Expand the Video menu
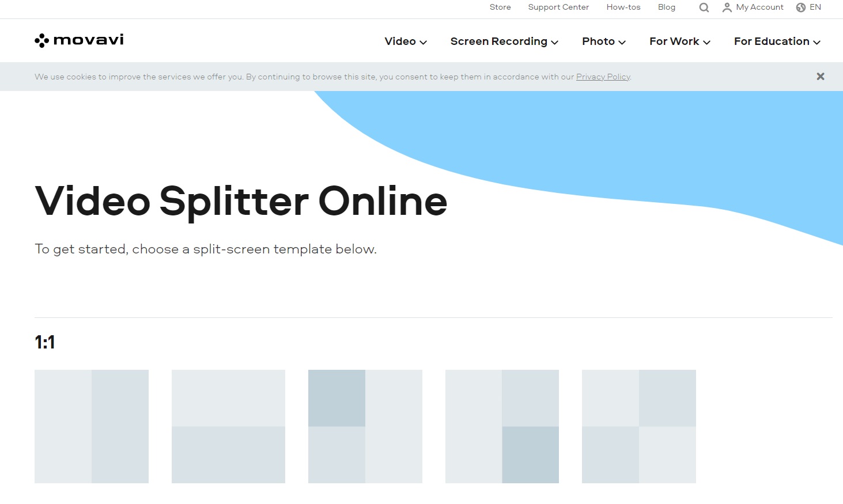843x504 pixels. [x=405, y=41]
